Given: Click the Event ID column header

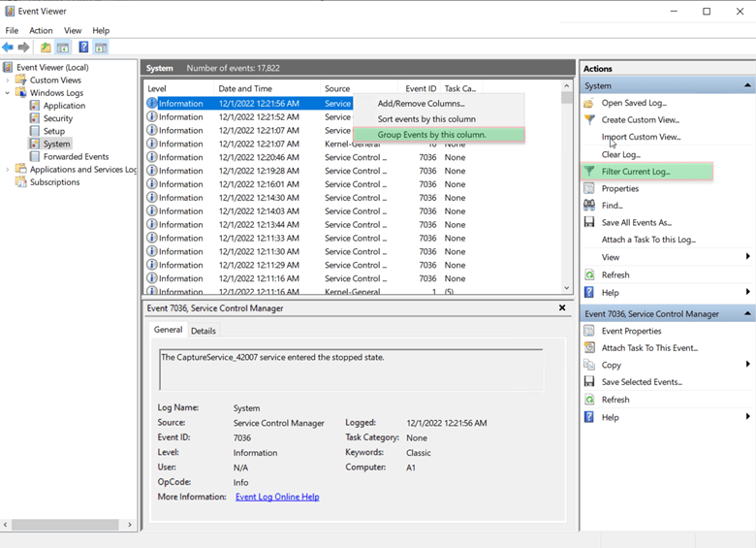Looking at the screenshot, I should click(420, 88).
